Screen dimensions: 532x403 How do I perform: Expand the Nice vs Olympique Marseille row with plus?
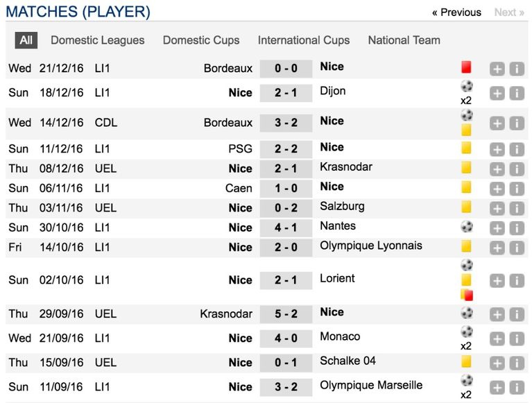tap(497, 388)
